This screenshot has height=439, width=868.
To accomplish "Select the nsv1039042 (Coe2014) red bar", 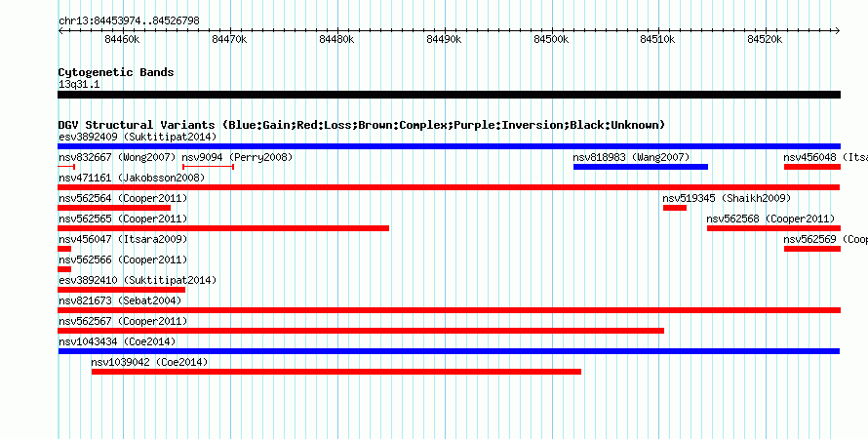I will (x=336, y=372).
